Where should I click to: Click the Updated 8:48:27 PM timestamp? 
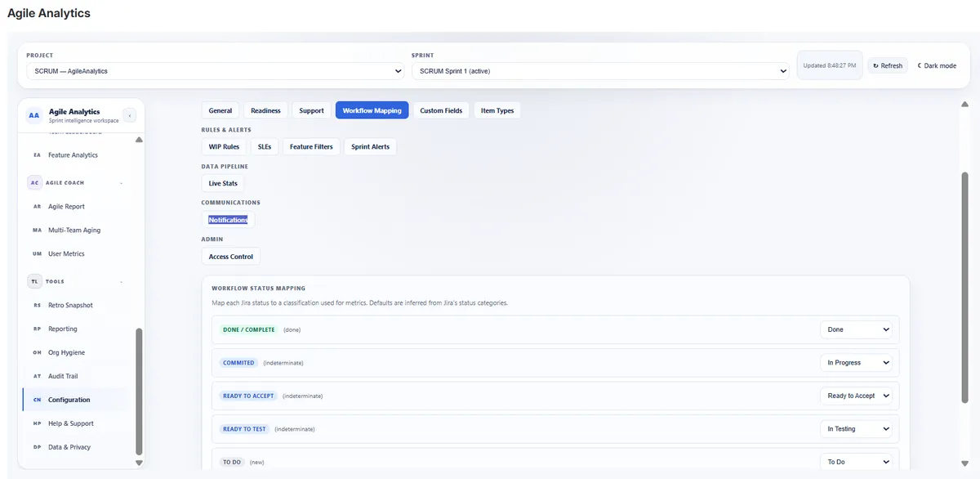click(829, 65)
